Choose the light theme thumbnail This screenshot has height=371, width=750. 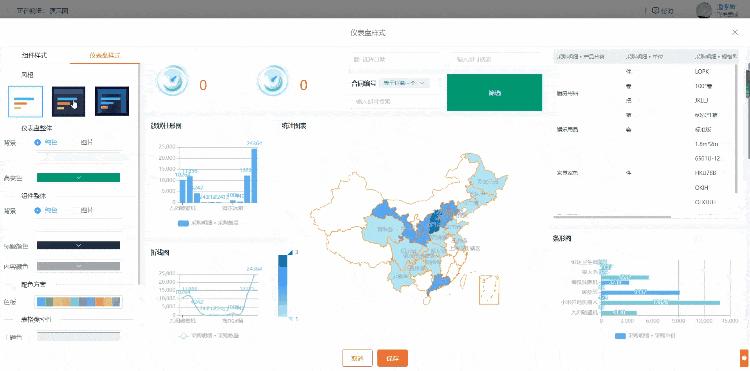click(25, 101)
